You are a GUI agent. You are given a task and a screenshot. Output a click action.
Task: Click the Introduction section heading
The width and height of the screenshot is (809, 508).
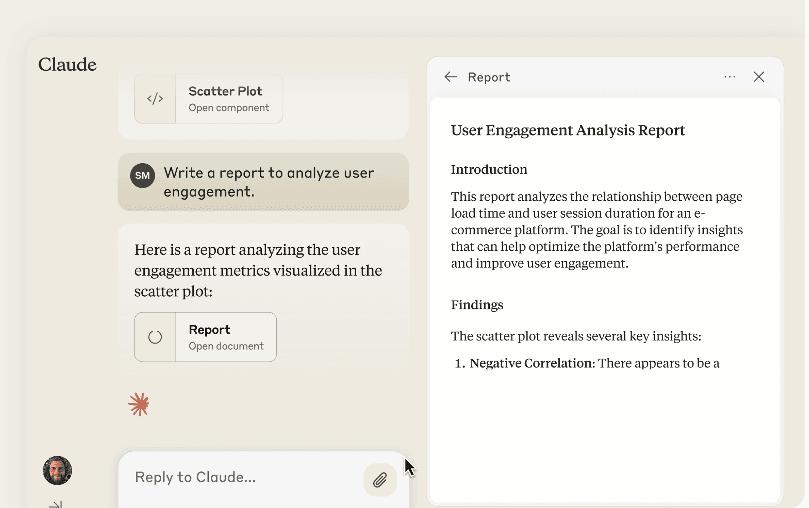489,170
